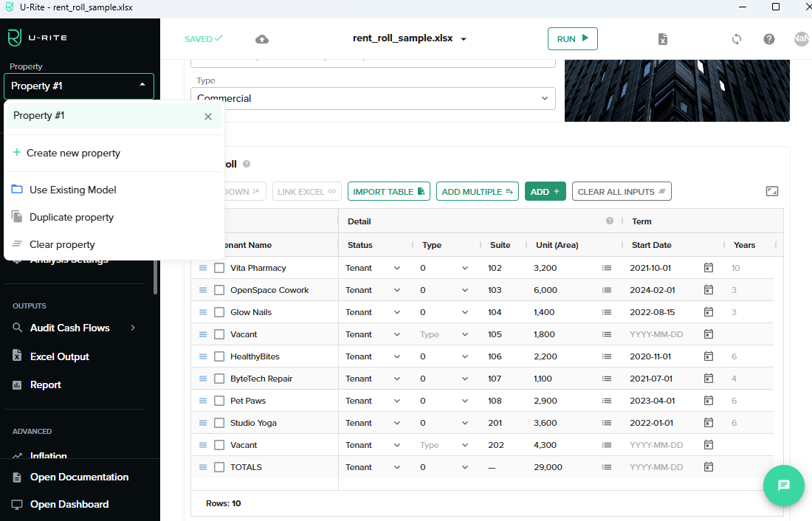
Task: Click the Excel file export icon
Action: pos(663,39)
